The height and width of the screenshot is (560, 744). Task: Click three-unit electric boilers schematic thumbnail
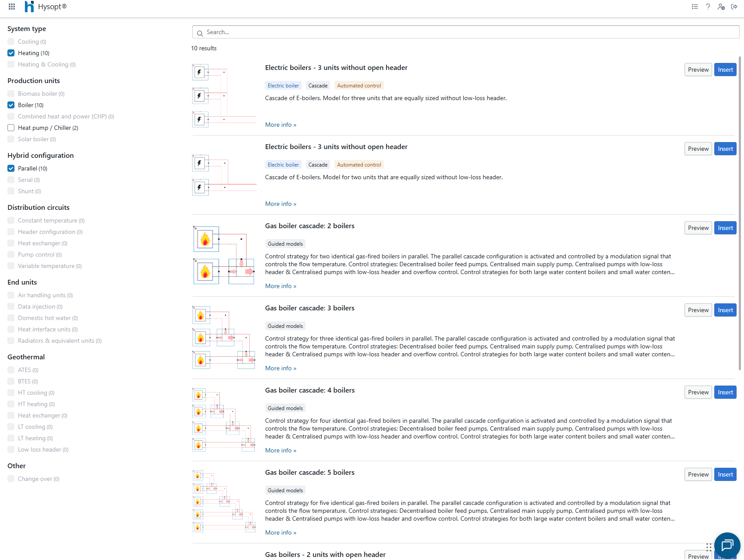[224, 96]
